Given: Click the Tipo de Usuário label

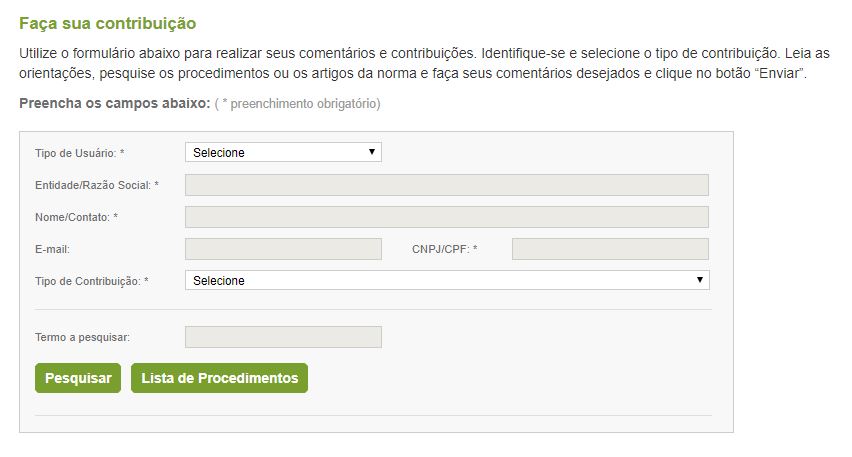Looking at the screenshot, I should click(x=79, y=153).
